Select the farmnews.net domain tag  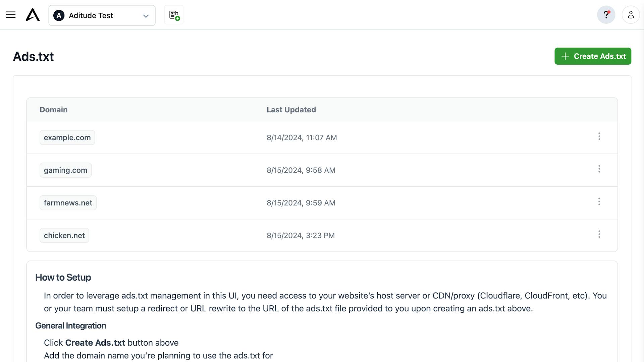coord(68,203)
